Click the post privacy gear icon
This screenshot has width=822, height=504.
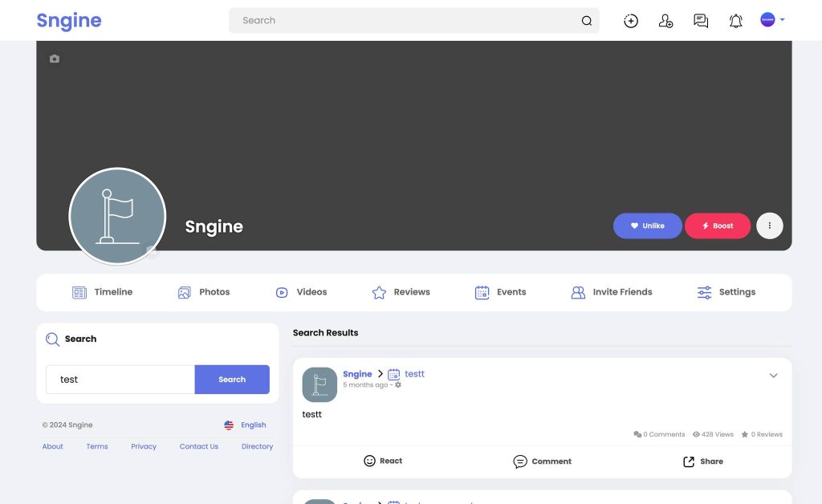(x=398, y=385)
